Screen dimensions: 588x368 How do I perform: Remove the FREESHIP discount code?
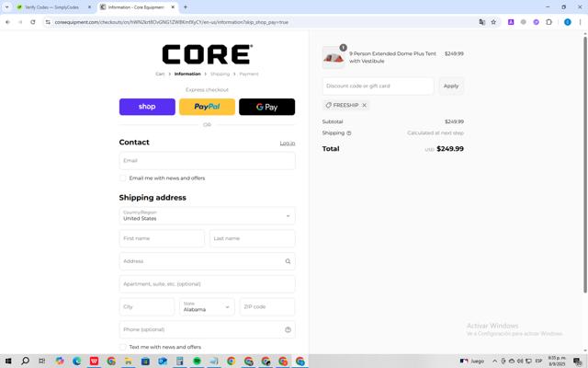364,105
